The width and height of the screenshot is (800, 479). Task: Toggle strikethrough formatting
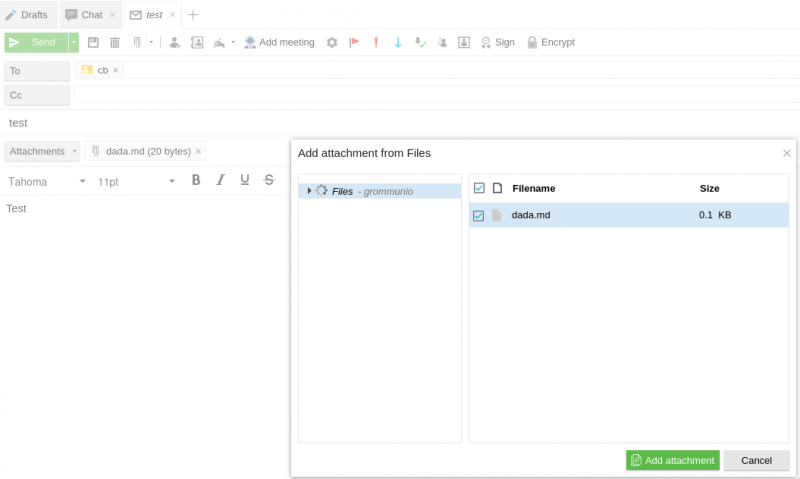(x=269, y=180)
